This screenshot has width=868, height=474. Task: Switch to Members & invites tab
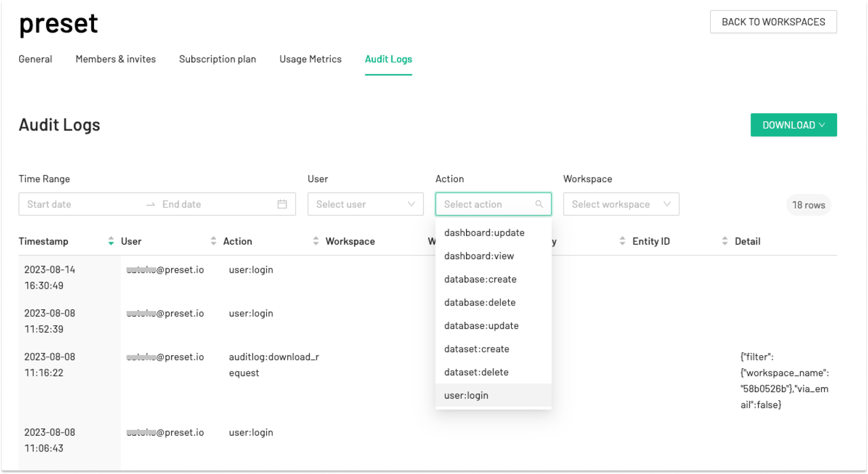coord(116,59)
